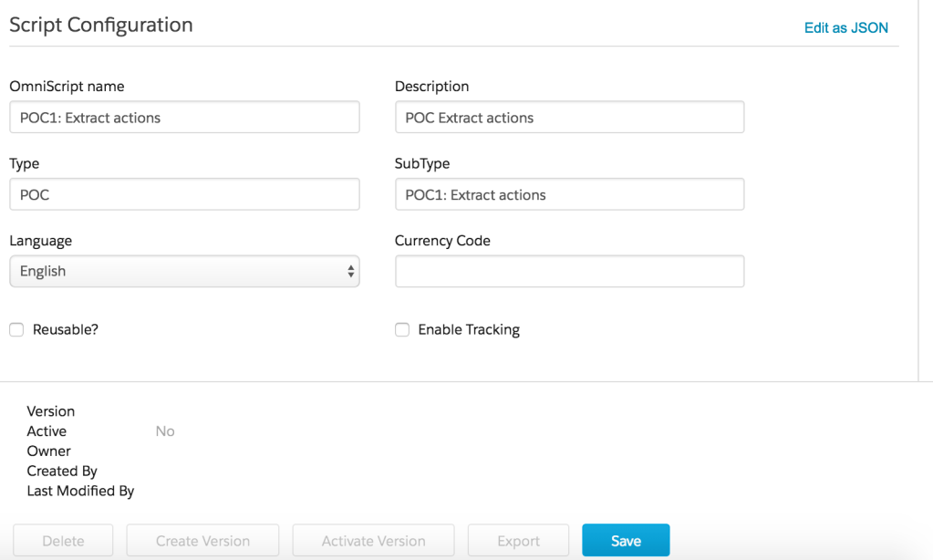
Task: Click the Last Modified By label
Action: tap(80, 491)
